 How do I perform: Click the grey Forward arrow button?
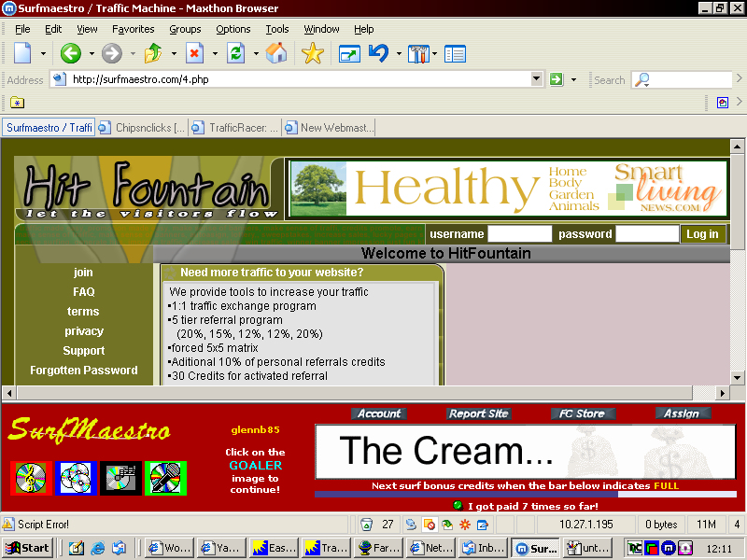[x=112, y=53]
